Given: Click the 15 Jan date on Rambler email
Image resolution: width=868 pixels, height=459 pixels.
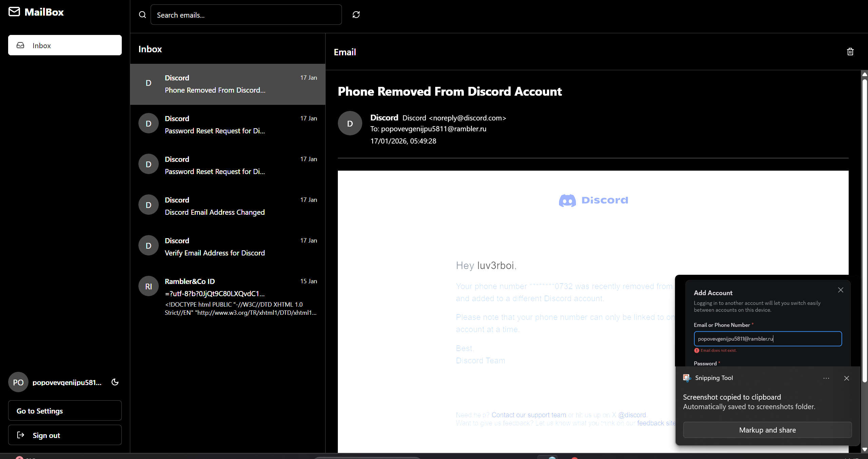Looking at the screenshot, I should pos(309,281).
